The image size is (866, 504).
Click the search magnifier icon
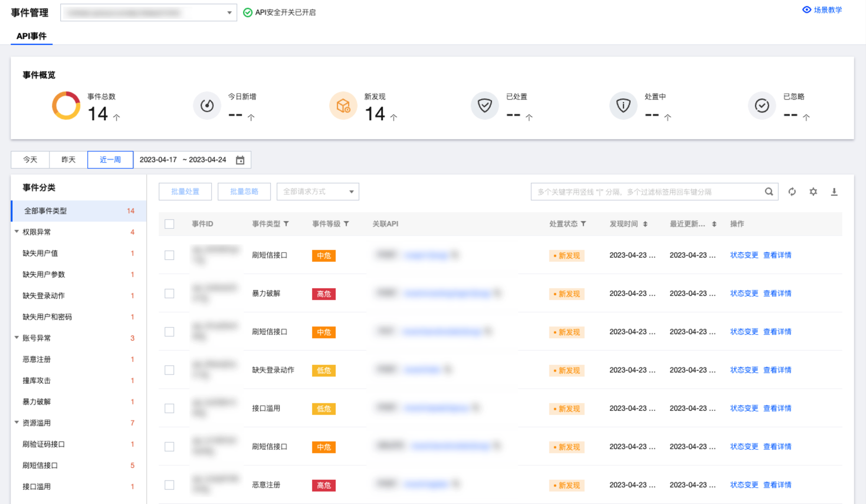769,192
